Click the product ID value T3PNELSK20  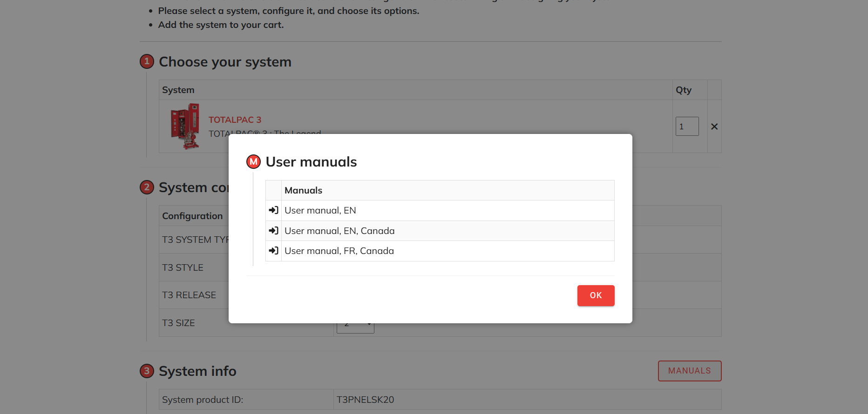[366, 400]
